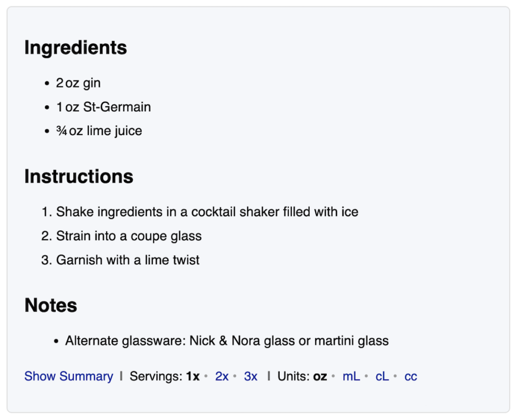Click the Instructions heading
This screenshot has width=518, height=420.
tap(78, 176)
